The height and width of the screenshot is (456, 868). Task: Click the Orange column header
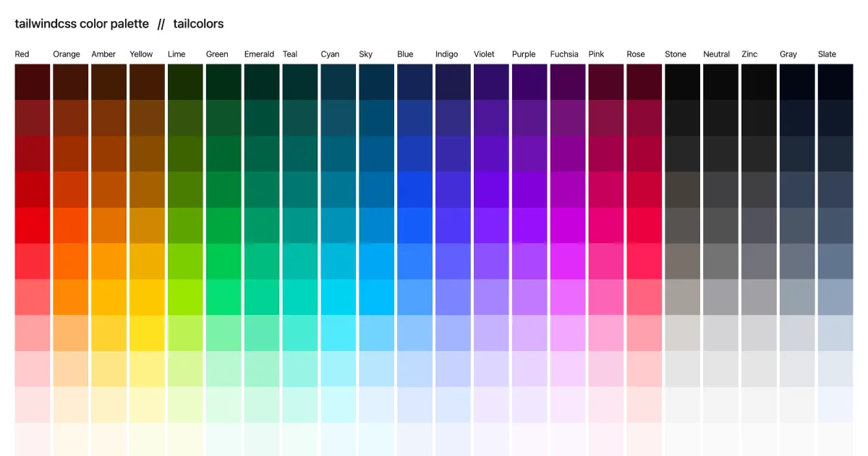tap(66, 54)
